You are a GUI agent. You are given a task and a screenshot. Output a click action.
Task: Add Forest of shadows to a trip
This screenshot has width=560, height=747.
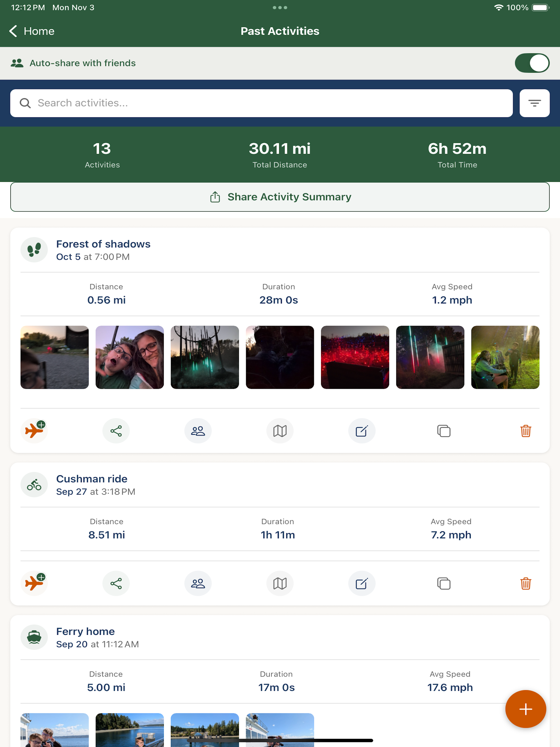tap(34, 431)
